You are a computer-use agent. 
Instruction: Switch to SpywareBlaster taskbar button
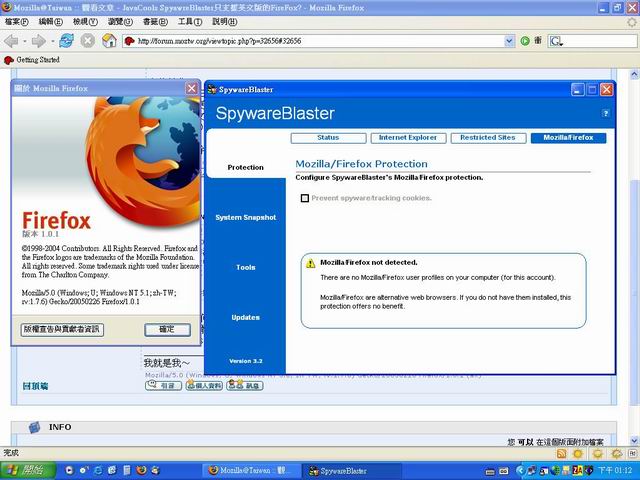(x=351, y=471)
